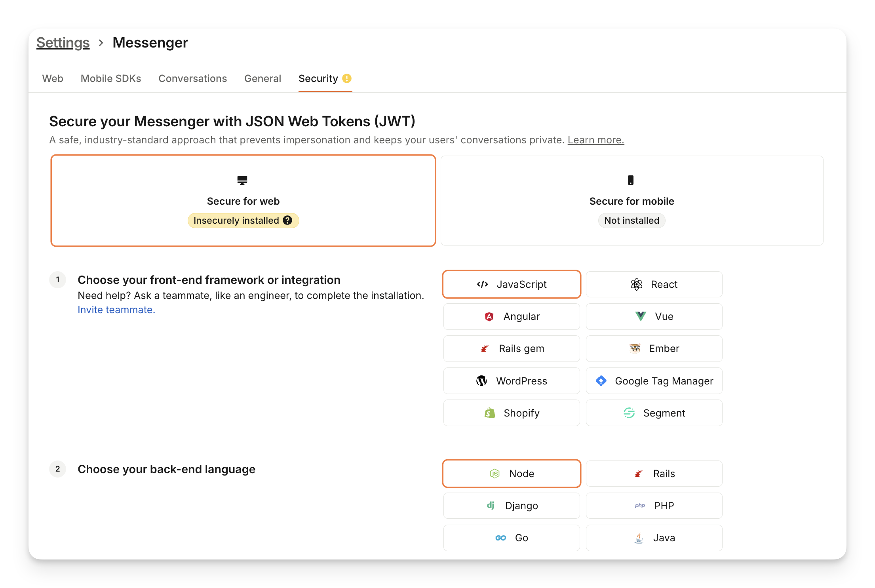The image size is (875, 588).
Task: Choose Django as back-end language
Action: tap(512, 506)
